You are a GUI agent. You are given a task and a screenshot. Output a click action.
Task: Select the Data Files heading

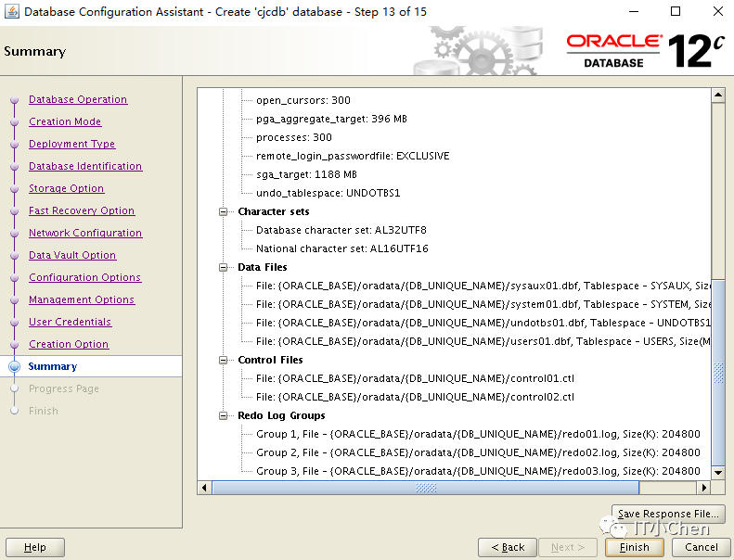(262, 267)
